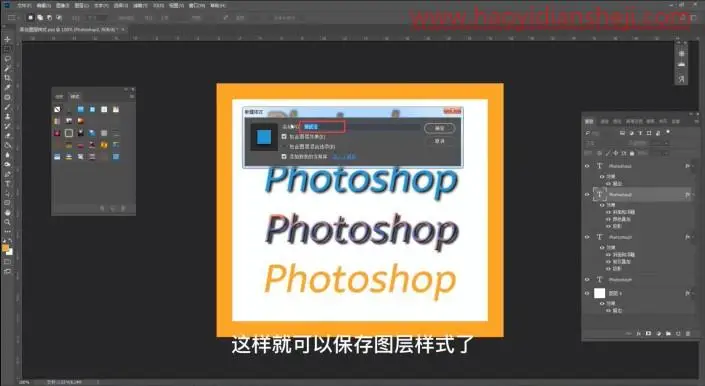Toggle the 包含图层效果 checkbox
Image resolution: width=705 pixels, height=386 pixels.
tap(284, 136)
